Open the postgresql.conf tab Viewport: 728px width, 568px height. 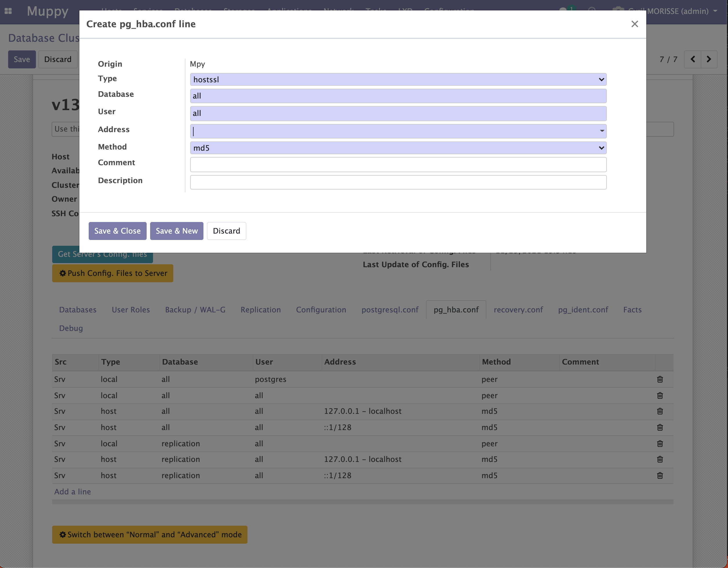(x=390, y=310)
